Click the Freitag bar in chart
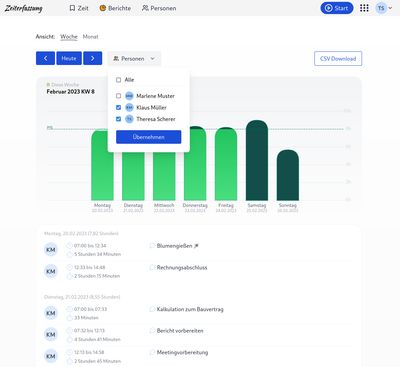 pos(226,164)
